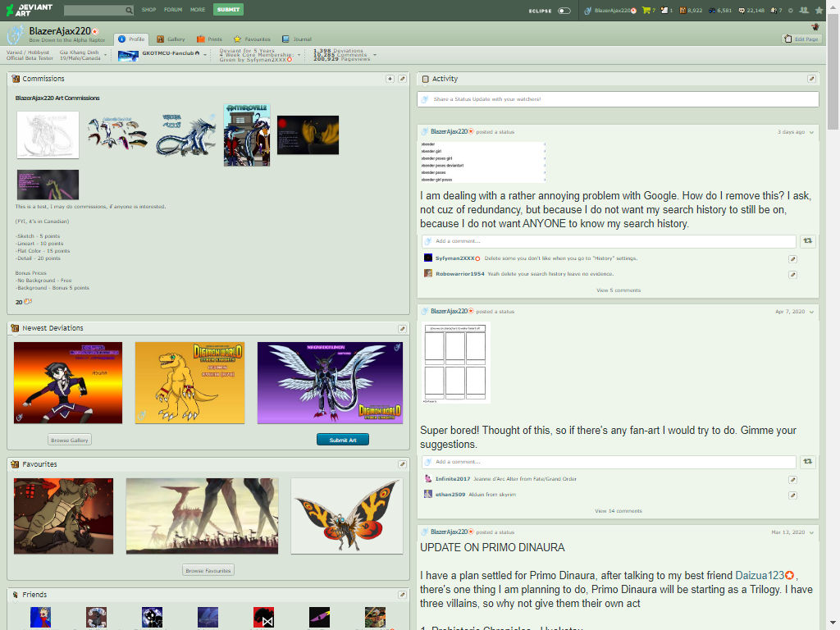840x630 pixels.
Task: Open Robowarrior1954 commenter link
Action: click(x=459, y=274)
